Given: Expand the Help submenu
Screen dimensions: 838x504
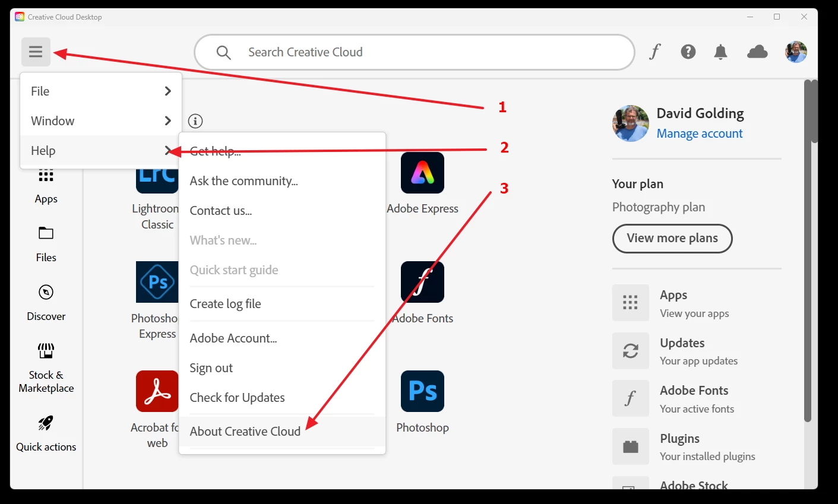Looking at the screenshot, I should 101,150.
